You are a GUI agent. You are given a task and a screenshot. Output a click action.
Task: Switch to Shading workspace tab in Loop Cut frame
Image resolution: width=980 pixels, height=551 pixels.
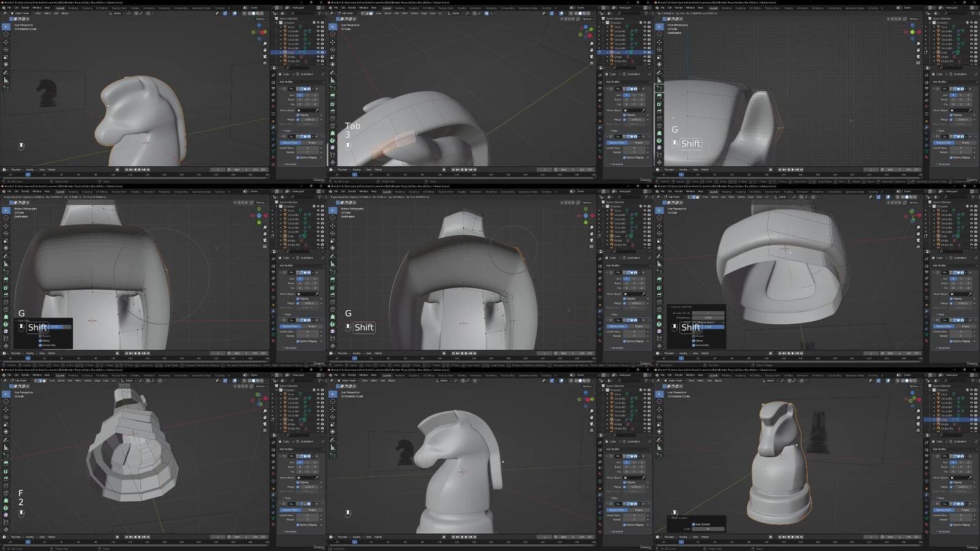pos(788,192)
